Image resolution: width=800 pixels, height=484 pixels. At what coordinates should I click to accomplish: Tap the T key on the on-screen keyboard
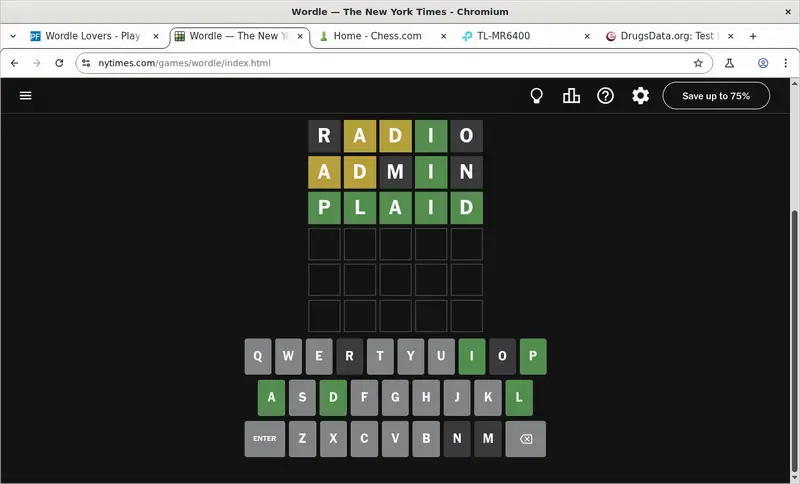[x=380, y=356]
